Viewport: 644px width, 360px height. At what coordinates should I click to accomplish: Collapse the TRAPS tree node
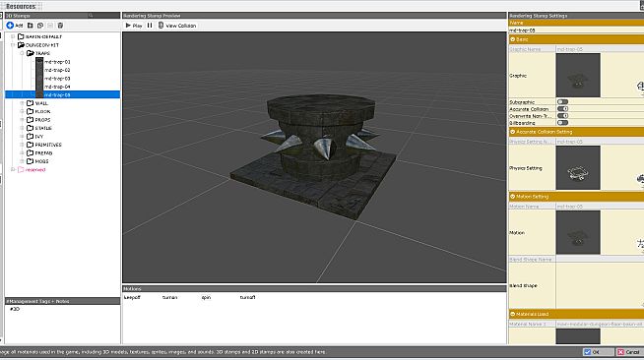pos(22,53)
